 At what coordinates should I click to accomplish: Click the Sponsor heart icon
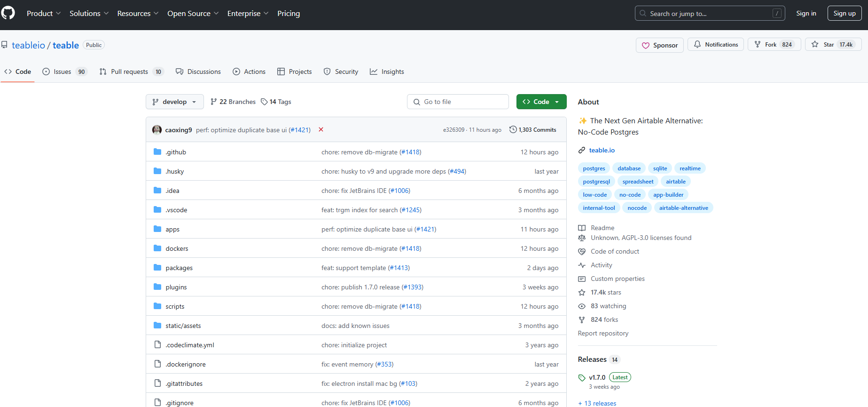[x=646, y=45]
